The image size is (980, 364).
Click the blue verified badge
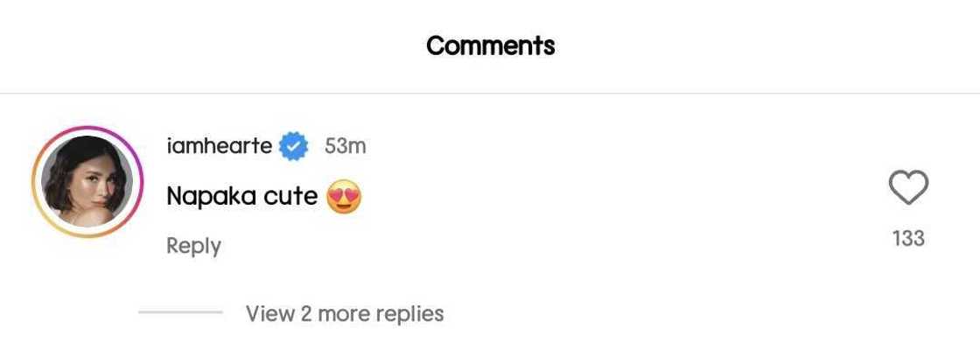tap(293, 146)
